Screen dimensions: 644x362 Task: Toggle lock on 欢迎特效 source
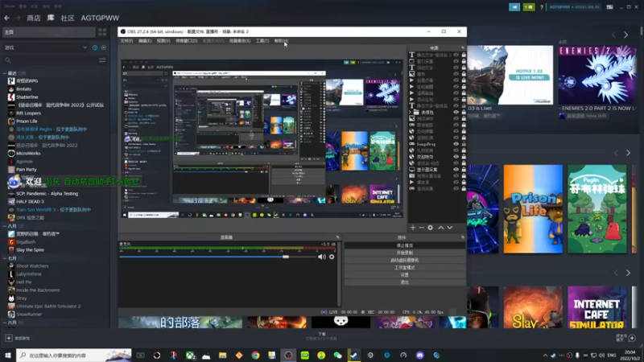click(464, 157)
